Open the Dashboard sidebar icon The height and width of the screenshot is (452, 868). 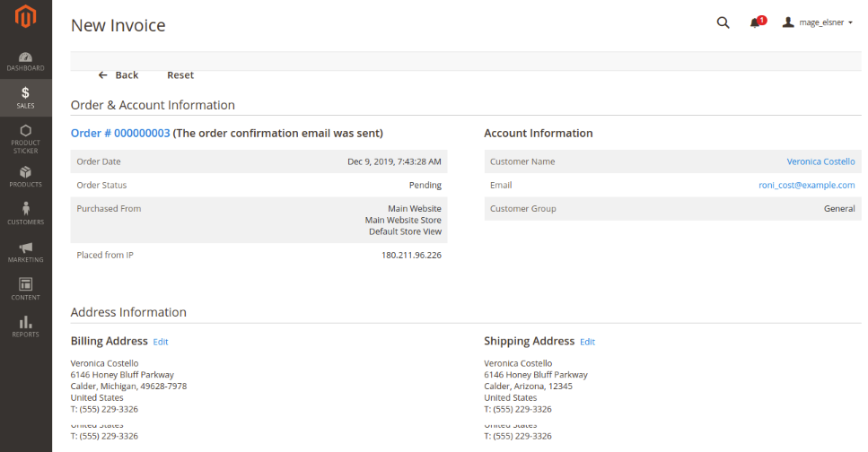click(25, 61)
